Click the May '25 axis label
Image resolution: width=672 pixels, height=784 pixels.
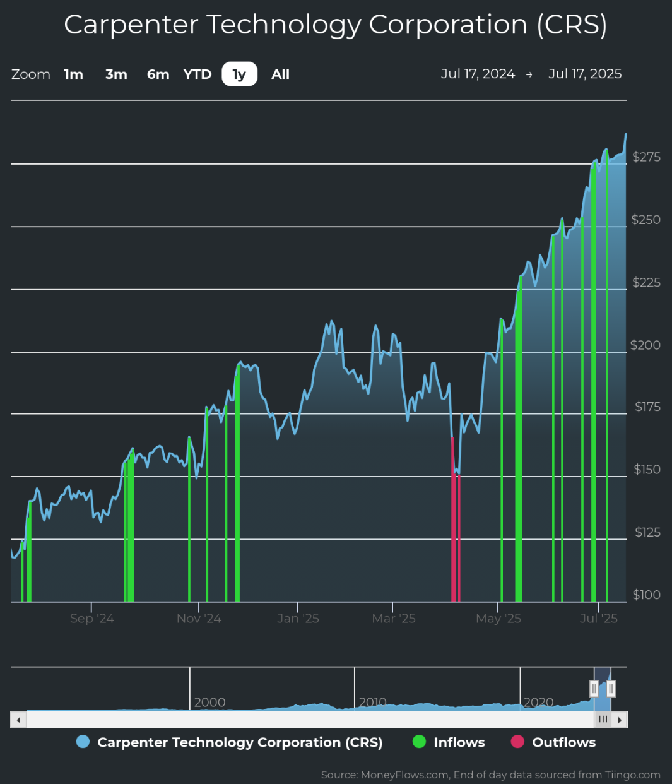tap(498, 619)
